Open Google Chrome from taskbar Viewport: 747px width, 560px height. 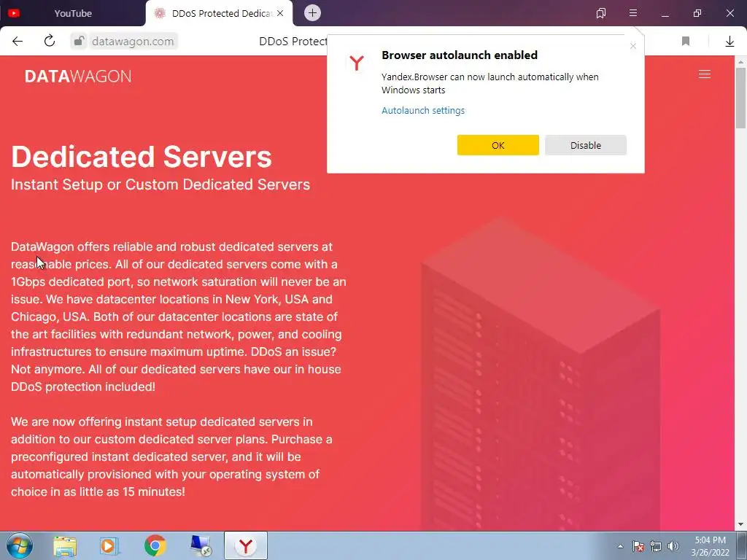pos(155,546)
